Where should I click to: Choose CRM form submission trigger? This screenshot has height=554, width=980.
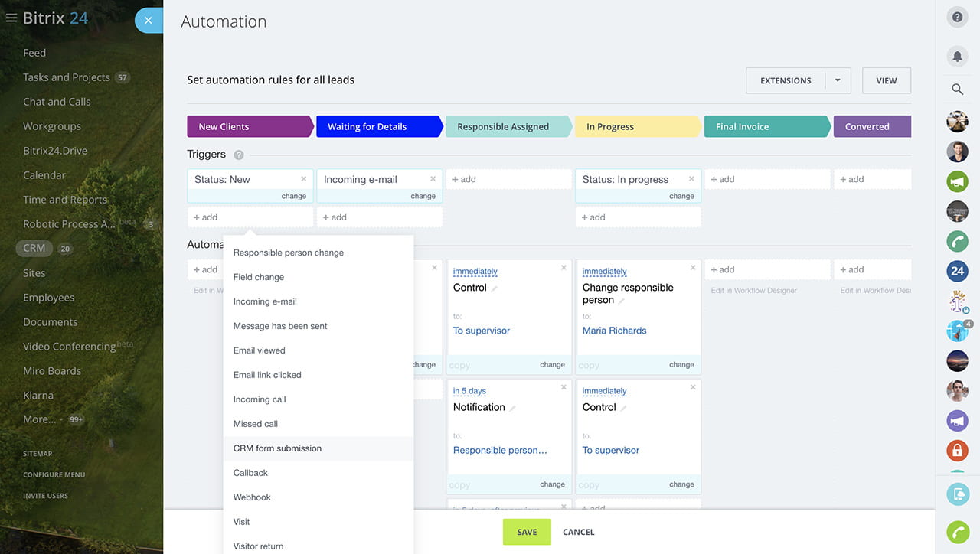pos(318,448)
